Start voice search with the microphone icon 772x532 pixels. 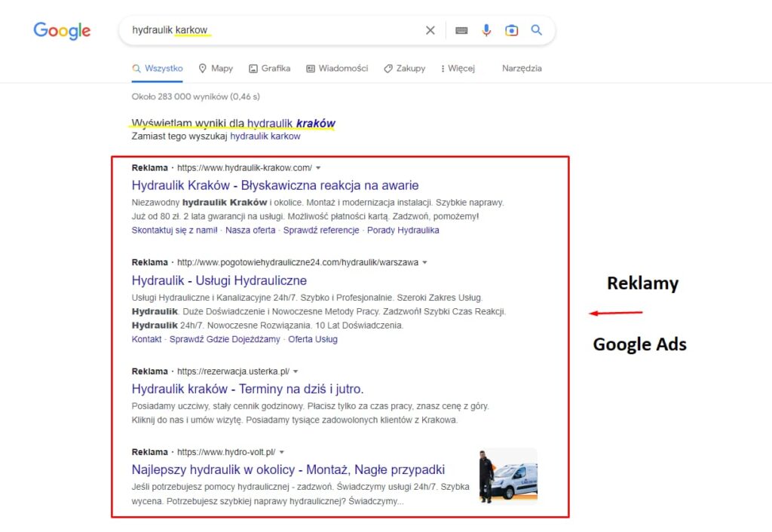[486, 30]
